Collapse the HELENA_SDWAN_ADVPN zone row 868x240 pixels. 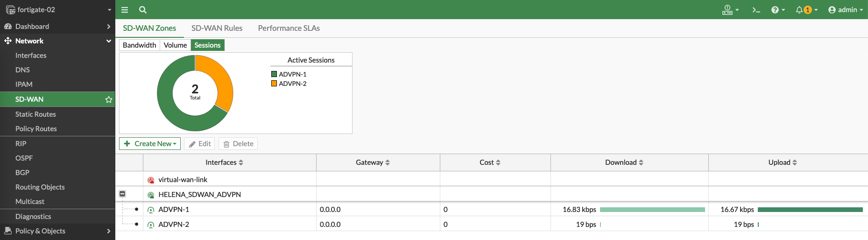(122, 194)
